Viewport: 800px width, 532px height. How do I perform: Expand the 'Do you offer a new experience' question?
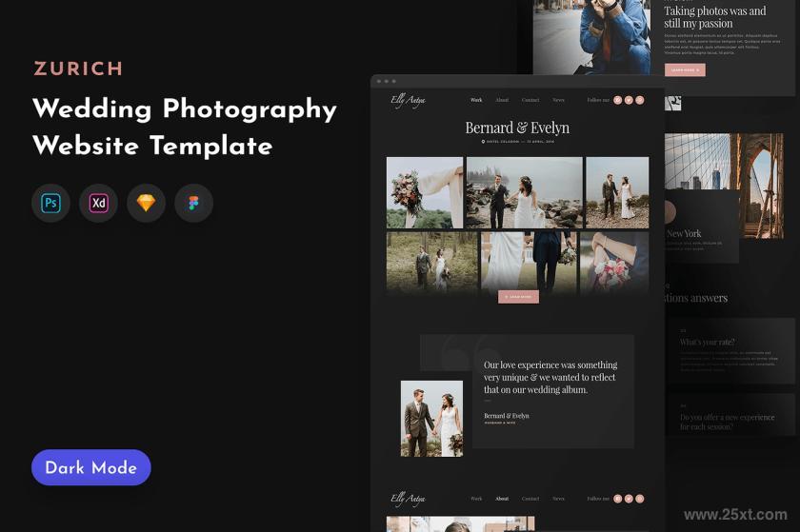coord(730,422)
